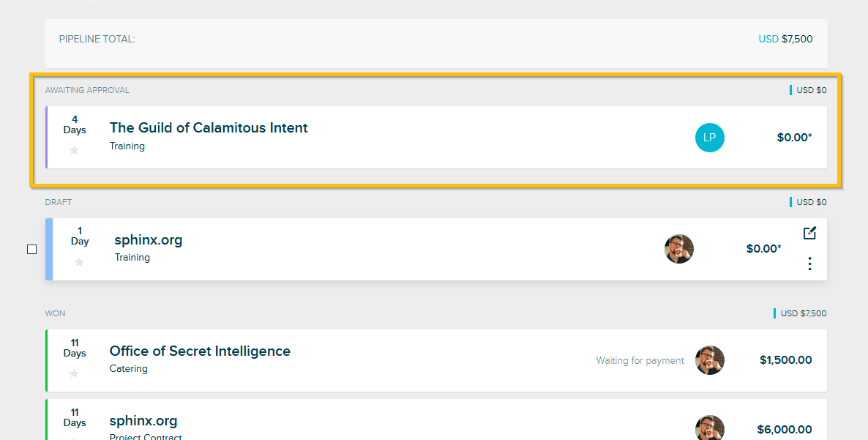This screenshot has width=868, height=440.
Task: Click owner photo on Office of Secret Intelligence
Action: tap(709, 360)
